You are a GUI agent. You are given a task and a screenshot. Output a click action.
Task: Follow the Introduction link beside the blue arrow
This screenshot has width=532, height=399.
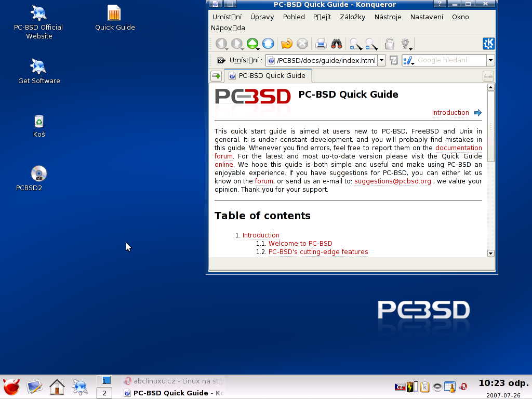[450, 113]
